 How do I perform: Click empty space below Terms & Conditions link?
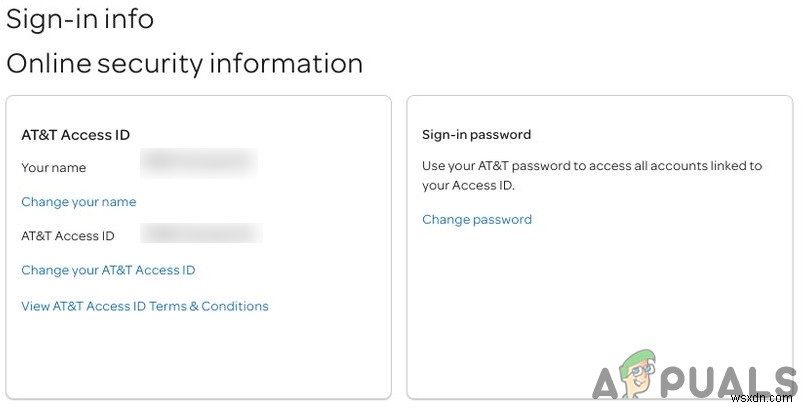[198, 355]
